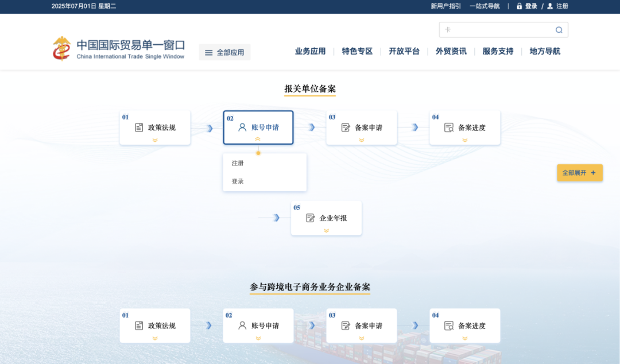Click the 新用户指引 link
Screen dimensions: 620x364
pyautogui.click(x=445, y=6)
